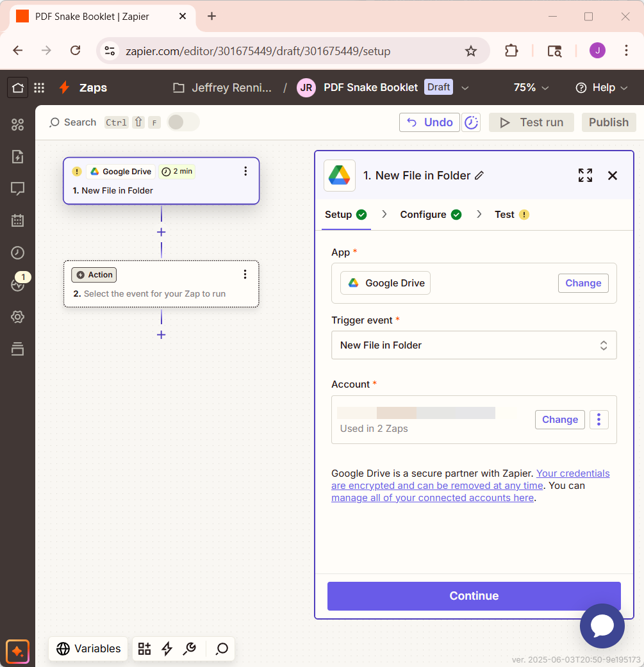Open the Chrome three-dot menu

[x=626, y=51]
